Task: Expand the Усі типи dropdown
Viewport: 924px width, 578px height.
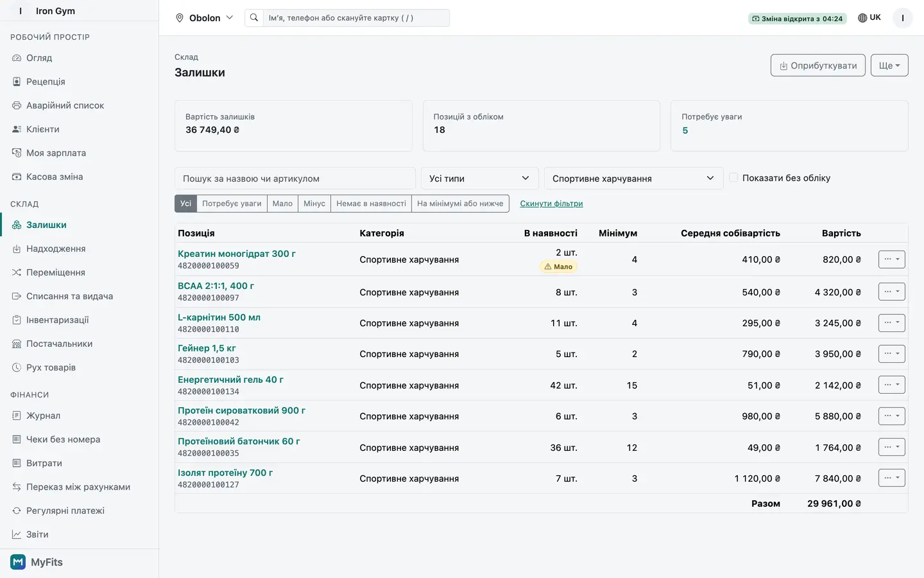Action: [x=480, y=179]
